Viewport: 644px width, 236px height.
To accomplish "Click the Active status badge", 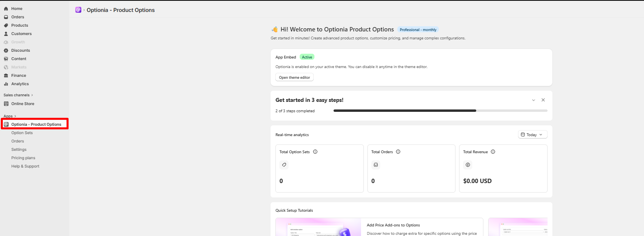I will 307,57.
